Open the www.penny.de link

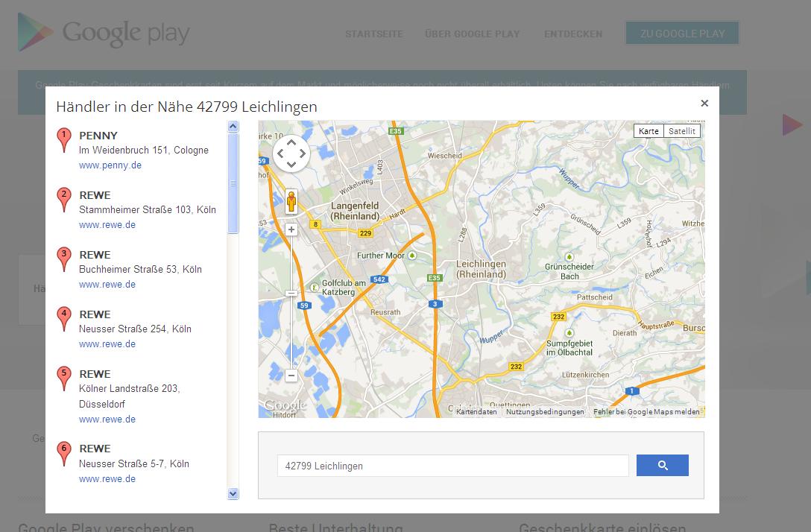pyautogui.click(x=110, y=165)
